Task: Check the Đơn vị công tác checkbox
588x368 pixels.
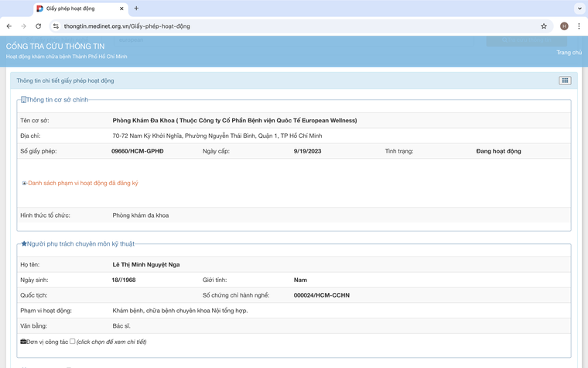Action: pyautogui.click(x=73, y=342)
